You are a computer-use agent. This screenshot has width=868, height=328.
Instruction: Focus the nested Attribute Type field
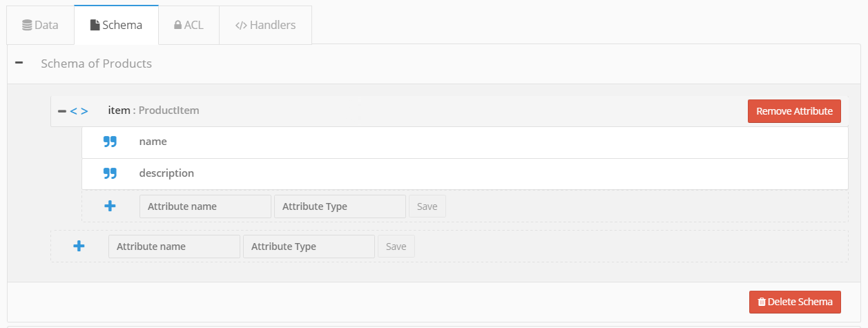340,206
